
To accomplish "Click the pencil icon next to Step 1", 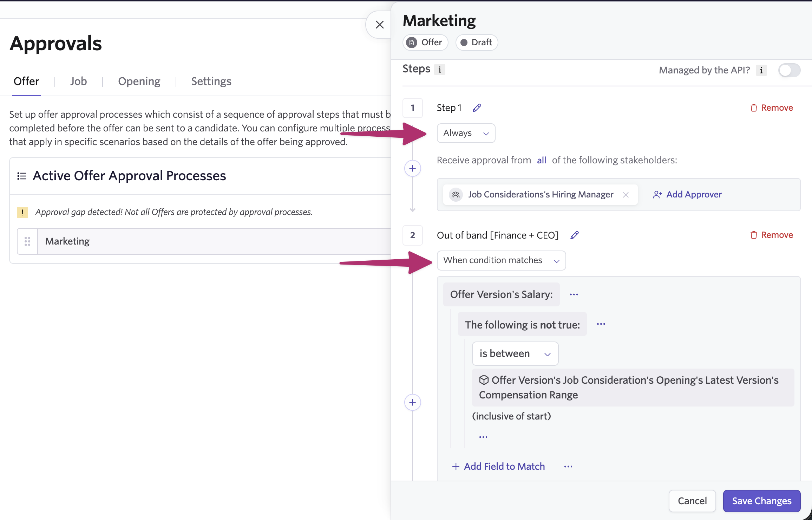I will pyautogui.click(x=477, y=108).
